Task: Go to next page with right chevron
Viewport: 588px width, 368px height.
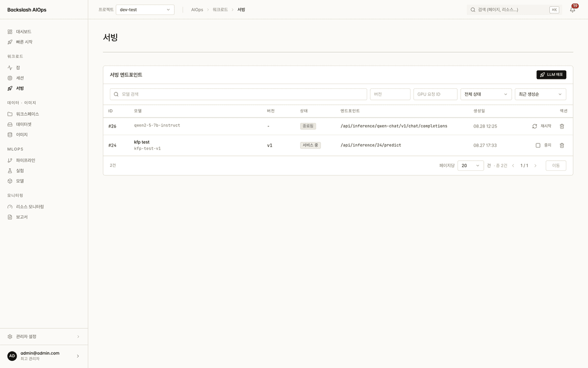Action: click(x=535, y=166)
